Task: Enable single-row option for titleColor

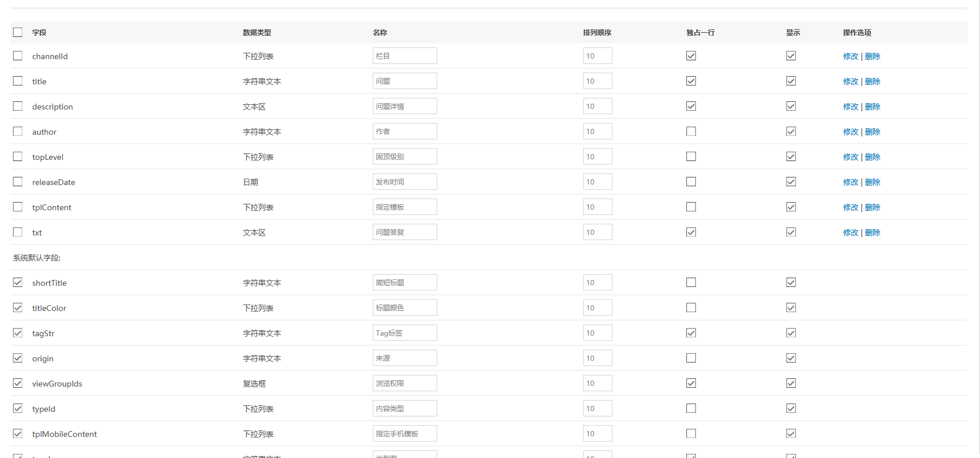Action: [x=691, y=307]
